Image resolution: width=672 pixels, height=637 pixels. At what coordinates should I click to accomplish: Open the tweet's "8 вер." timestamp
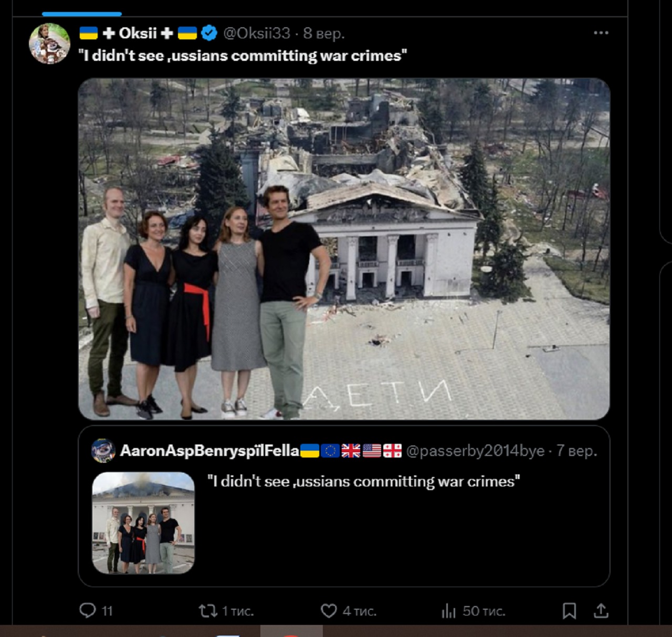point(324,33)
